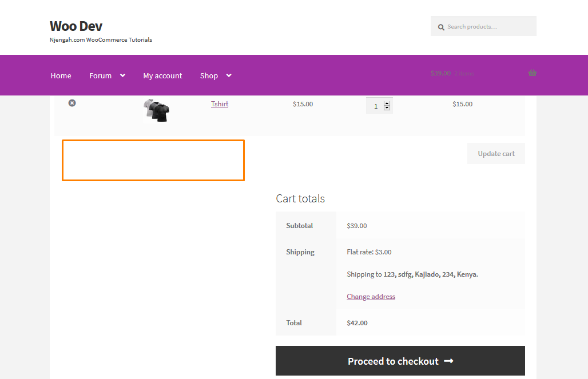Click the Tshirt $15.00 unit price
Screen dimensions: 588x379
coord(303,104)
